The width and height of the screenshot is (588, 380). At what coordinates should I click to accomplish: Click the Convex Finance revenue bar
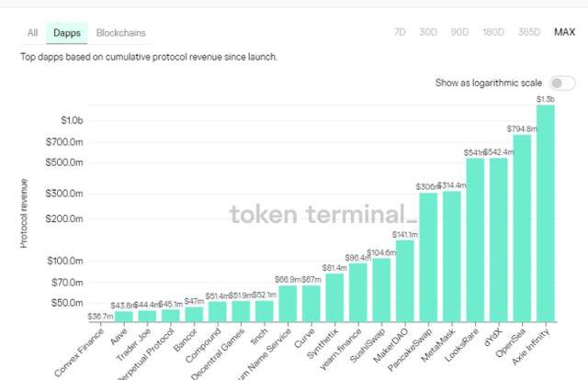[x=100, y=320]
